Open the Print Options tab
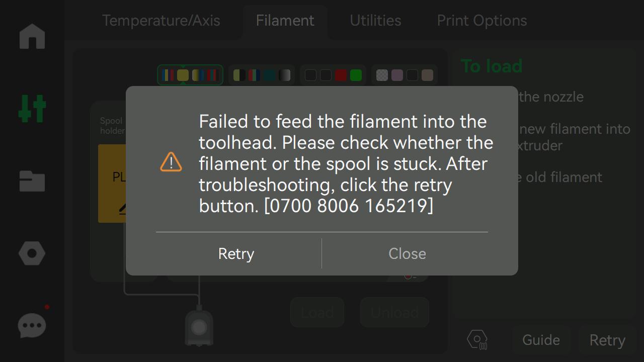This screenshot has width=644, height=362. click(x=481, y=21)
